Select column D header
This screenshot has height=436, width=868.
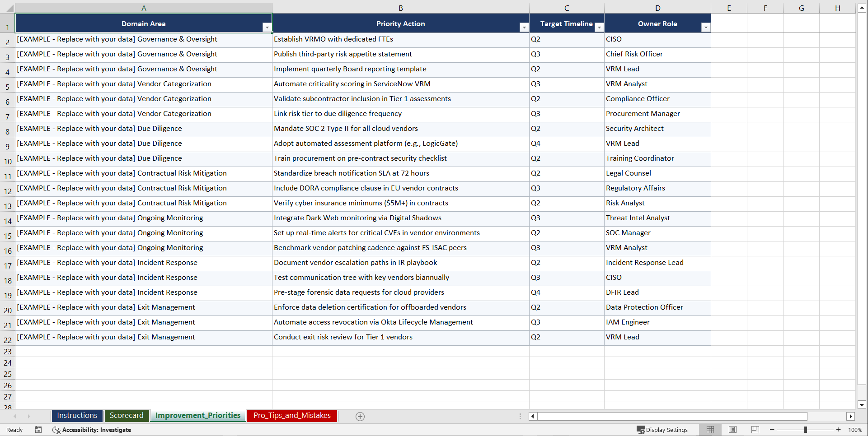click(658, 8)
